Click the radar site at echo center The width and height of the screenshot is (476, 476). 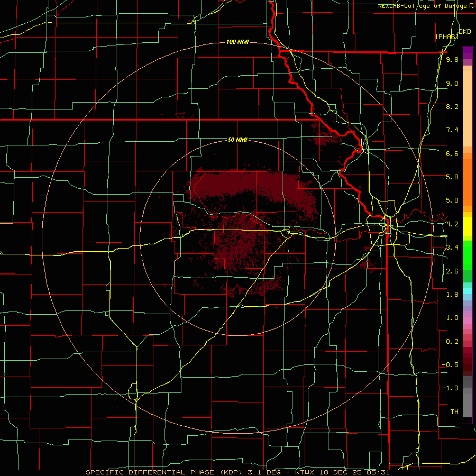pos(239,239)
